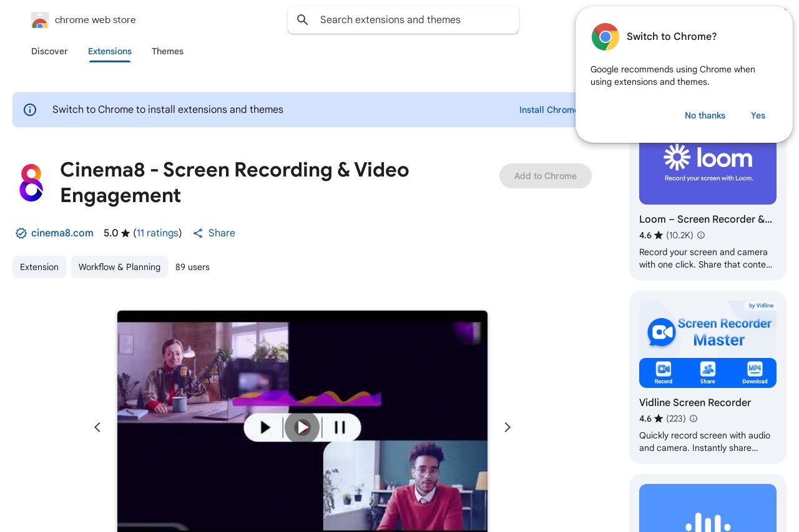Click the share icon
This screenshot has width=799, height=532.
click(198, 233)
